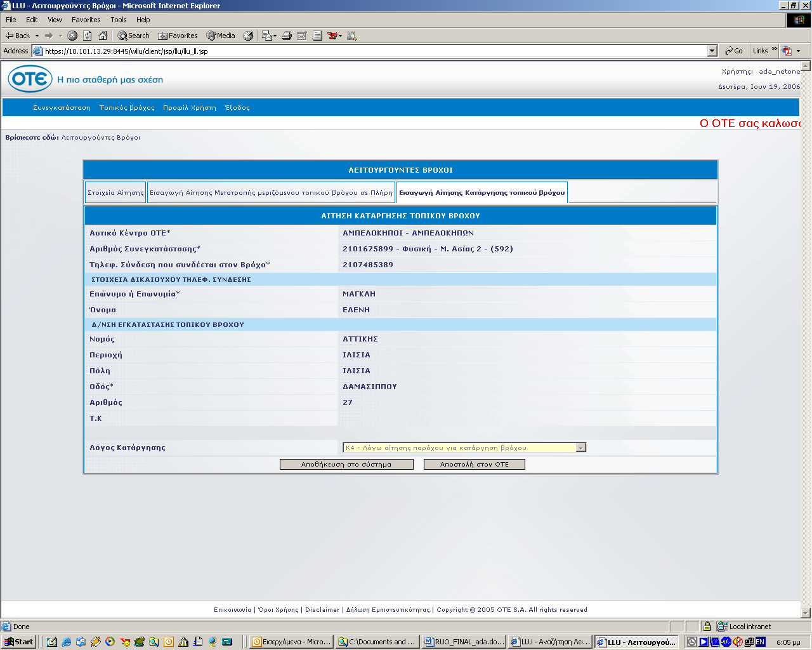Viewport: 812px width, 650px height.
Task: Open the Back history dropdown arrow
Action: tap(37, 36)
